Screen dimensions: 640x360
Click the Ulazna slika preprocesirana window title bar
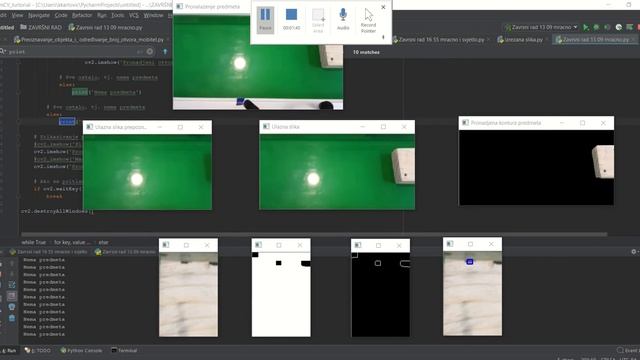[147, 127]
